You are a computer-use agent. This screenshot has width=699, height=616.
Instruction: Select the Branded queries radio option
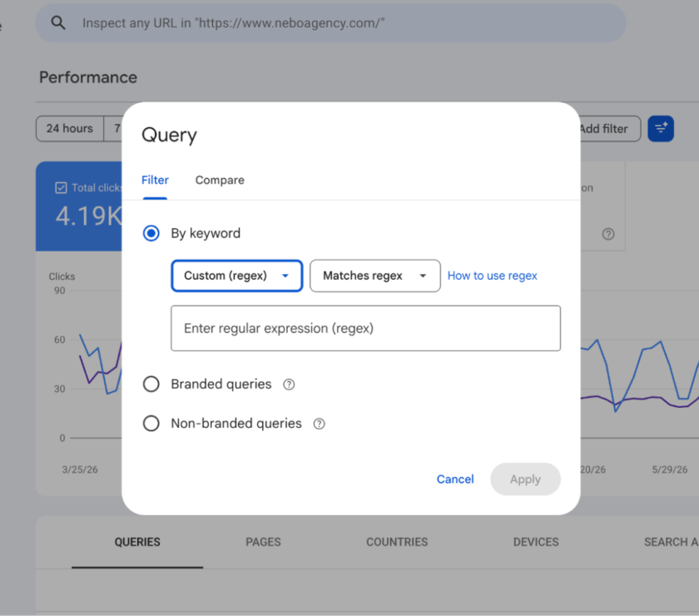pyautogui.click(x=151, y=384)
